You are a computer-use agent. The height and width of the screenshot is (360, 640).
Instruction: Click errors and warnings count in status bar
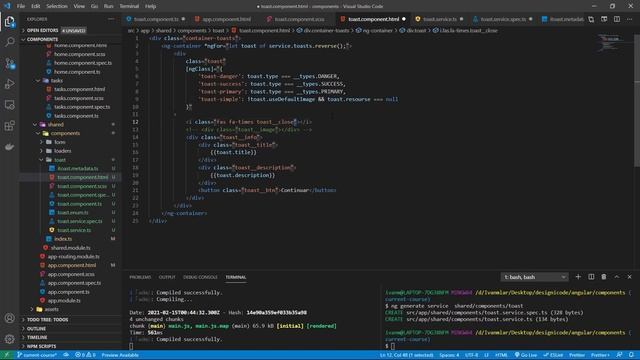coord(85,355)
